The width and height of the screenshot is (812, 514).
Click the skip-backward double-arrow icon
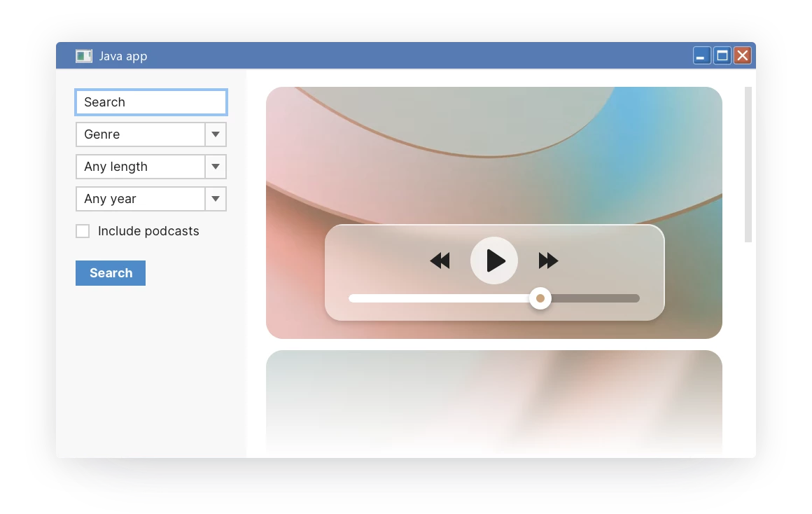[440, 261]
